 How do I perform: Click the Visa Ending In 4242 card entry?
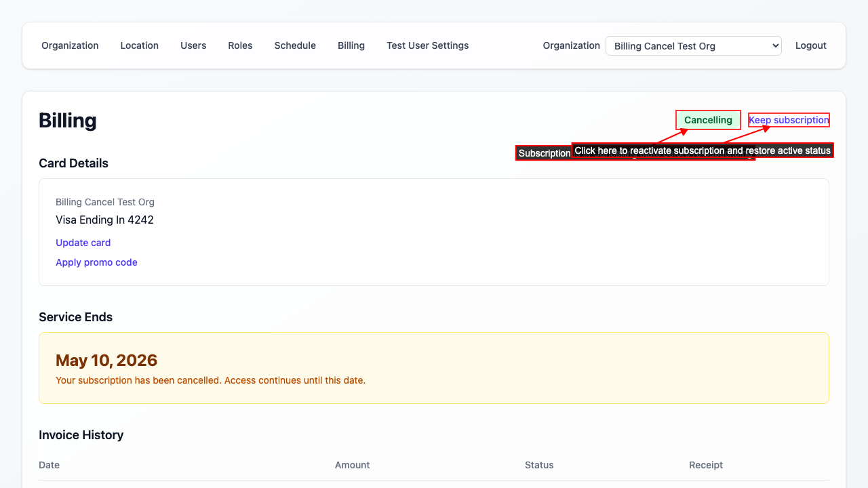(x=104, y=220)
